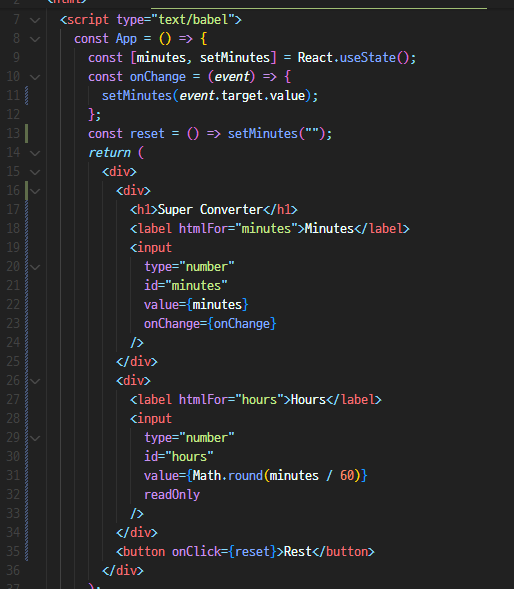Click the number 60 on line 31
The height and width of the screenshot is (589, 514).
pyautogui.click(x=347, y=476)
